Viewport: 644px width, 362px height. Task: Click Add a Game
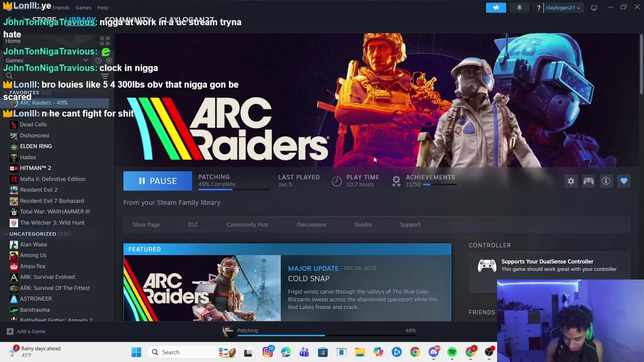26,331
